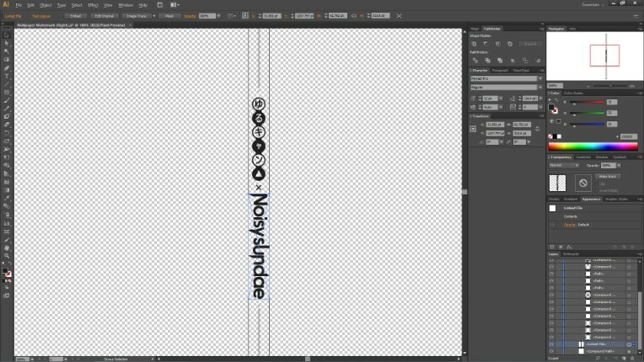The width and height of the screenshot is (644, 362).
Task: Hide the bottom Compound Path layer item
Action: coord(551,351)
